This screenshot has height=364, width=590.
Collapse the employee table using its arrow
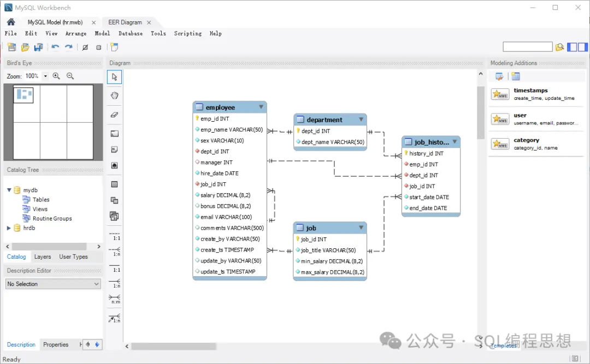[x=261, y=107]
